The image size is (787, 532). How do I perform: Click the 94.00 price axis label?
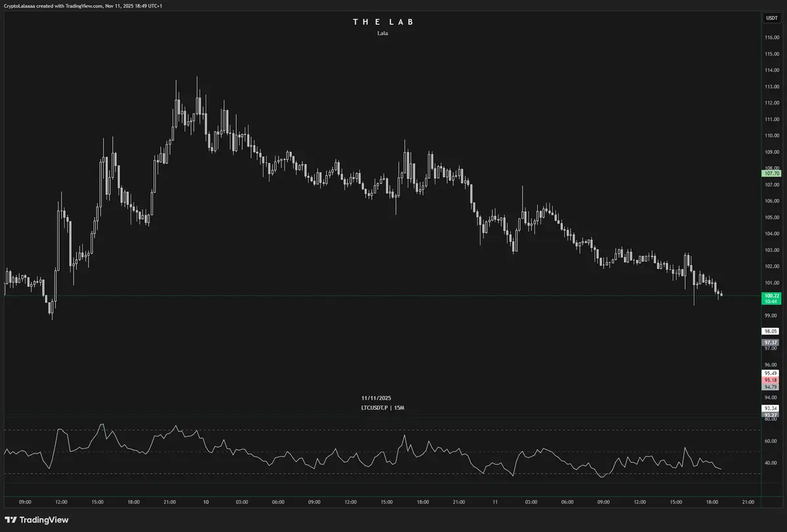[771, 398]
